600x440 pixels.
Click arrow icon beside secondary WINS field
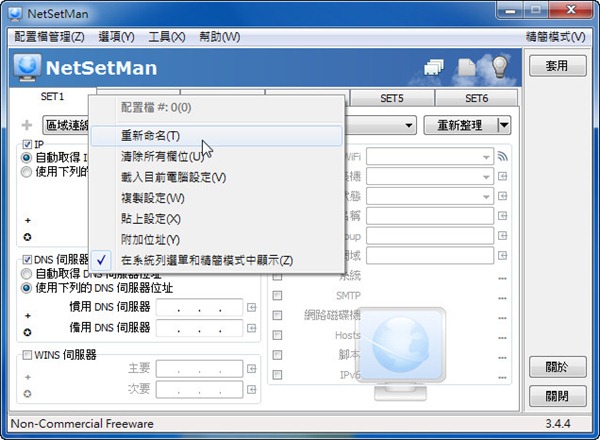(x=251, y=389)
